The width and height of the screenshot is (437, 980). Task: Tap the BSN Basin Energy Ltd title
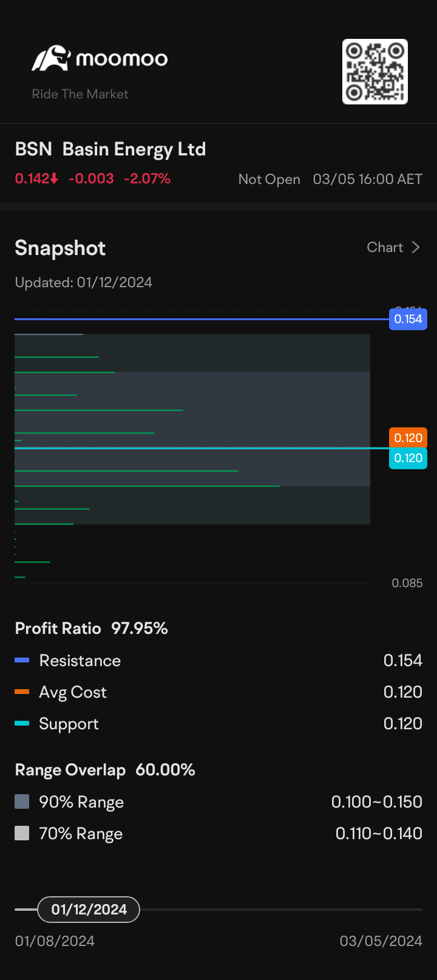click(x=110, y=149)
